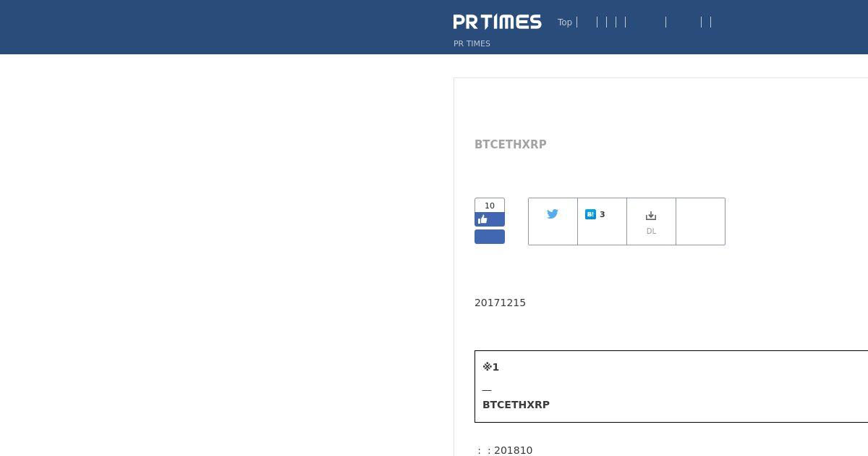Click the empty share box next to DL

point(700,221)
